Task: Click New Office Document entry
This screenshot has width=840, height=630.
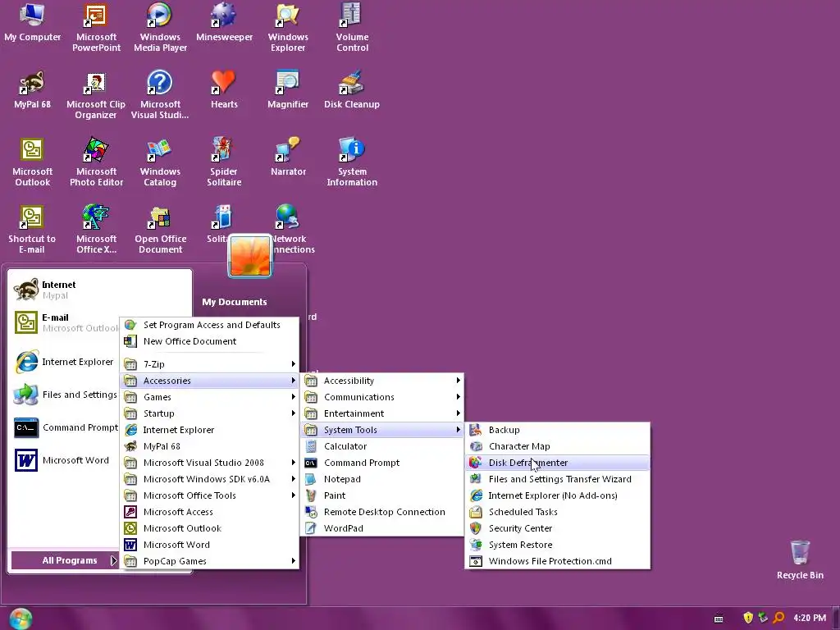Action: pyautogui.click(x=209, y=341)
